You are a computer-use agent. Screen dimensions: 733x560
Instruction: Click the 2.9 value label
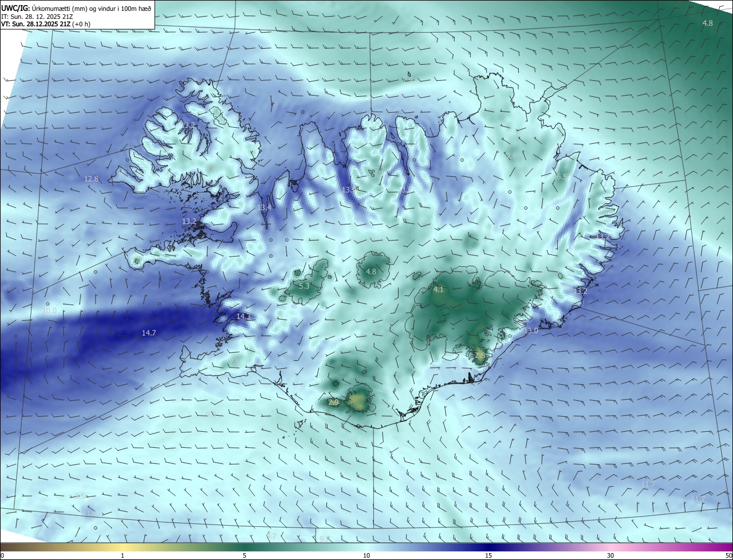pos(333,403)
